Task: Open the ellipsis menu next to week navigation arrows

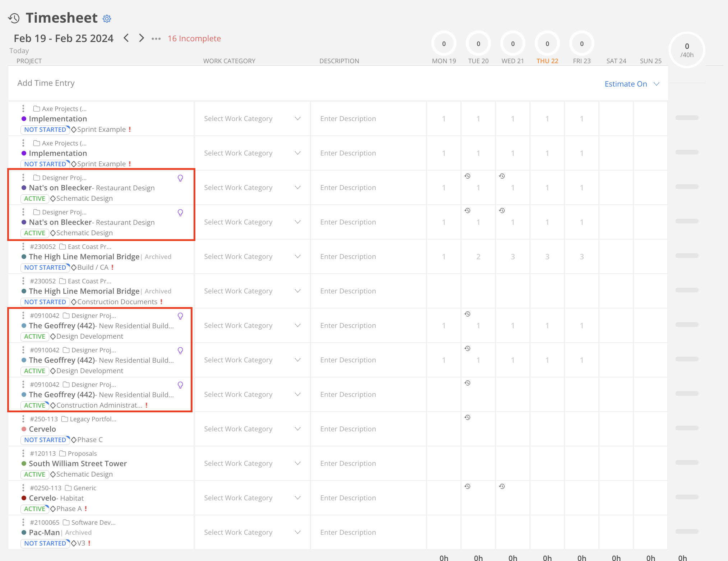Action: pos(156,38)
